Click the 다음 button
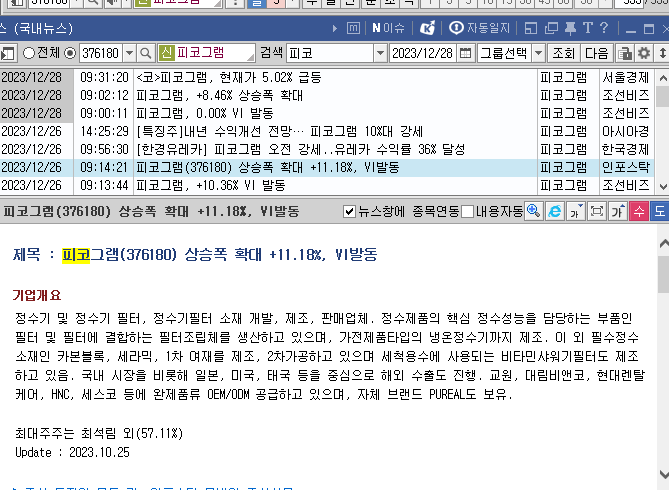The width and height of the screenshot is (669, 490). 597,53
